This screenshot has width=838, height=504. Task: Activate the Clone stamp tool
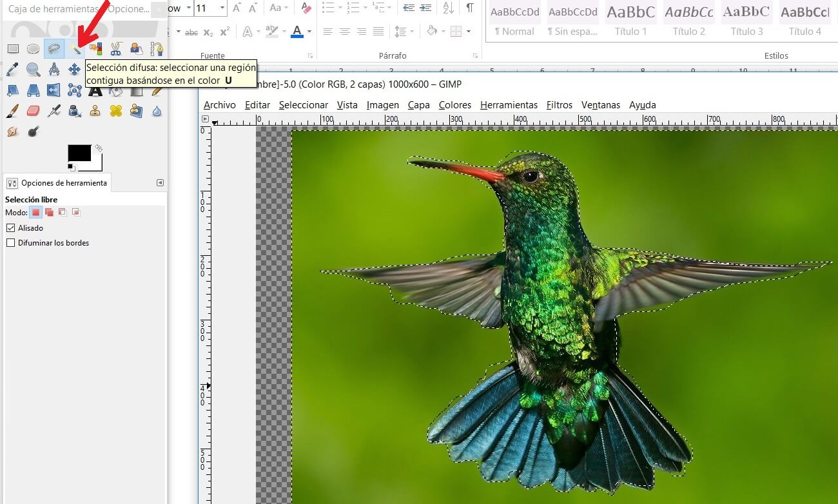[95, 111]
